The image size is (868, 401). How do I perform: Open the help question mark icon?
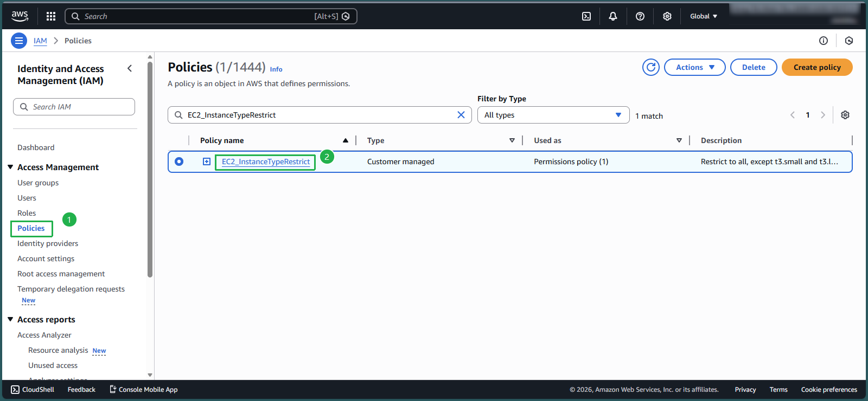[640, 16]
